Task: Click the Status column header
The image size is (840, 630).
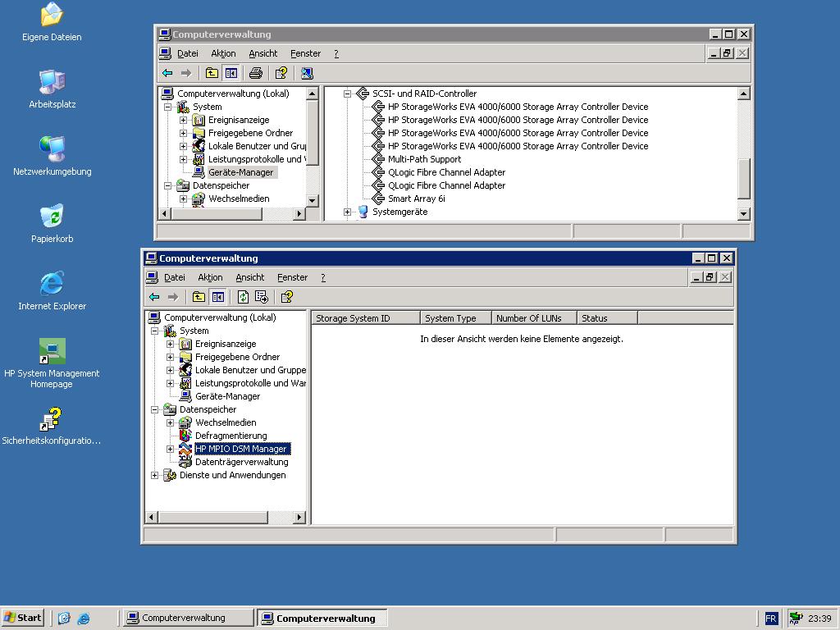Action: (x=608, y=318)
